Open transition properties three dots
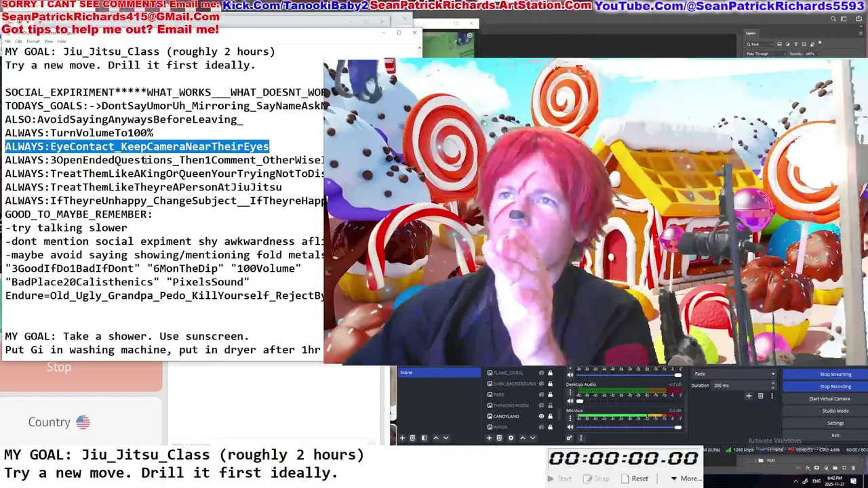This screenshot has width=868, height=488. [x=772, y=396]
